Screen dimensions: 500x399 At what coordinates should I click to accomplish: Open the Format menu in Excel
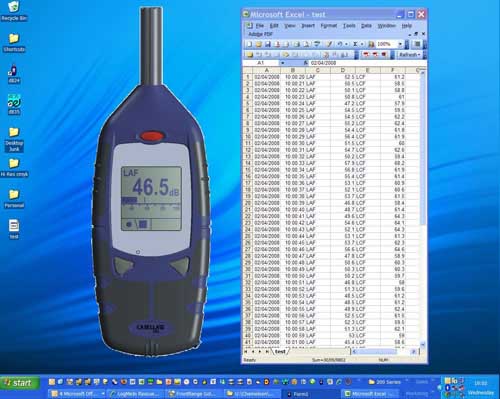coord(329,26)
